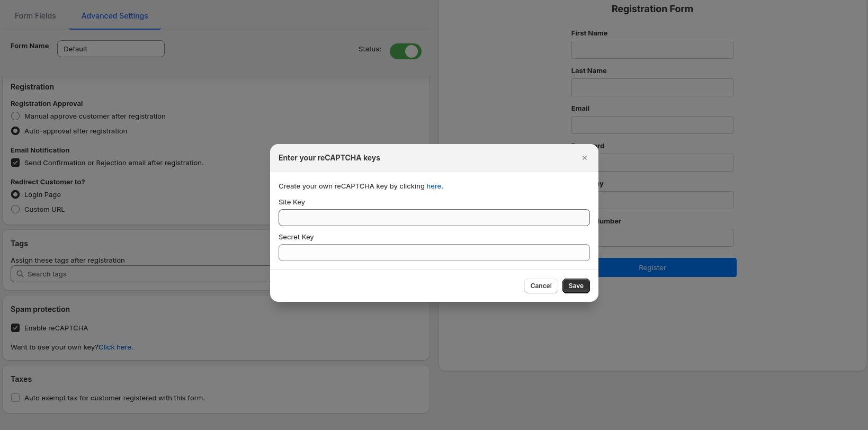
Task: Toggle the form Status switch
Action: click(406, 51)
